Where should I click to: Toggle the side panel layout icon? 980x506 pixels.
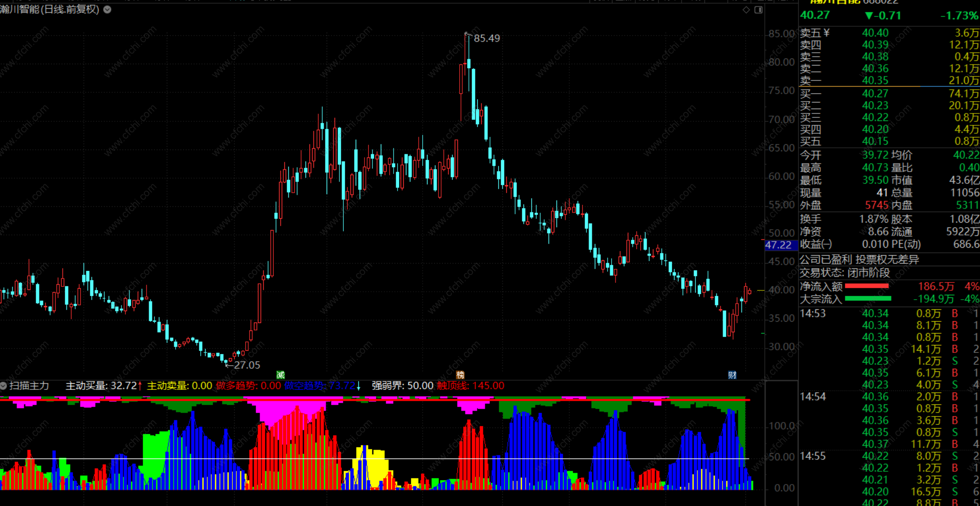pos(758,10)
